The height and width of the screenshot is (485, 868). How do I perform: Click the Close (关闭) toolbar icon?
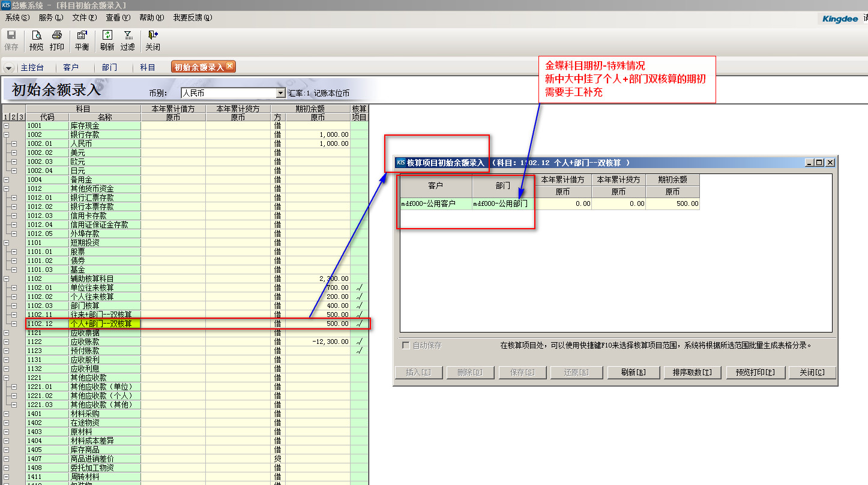click(152, 40)
